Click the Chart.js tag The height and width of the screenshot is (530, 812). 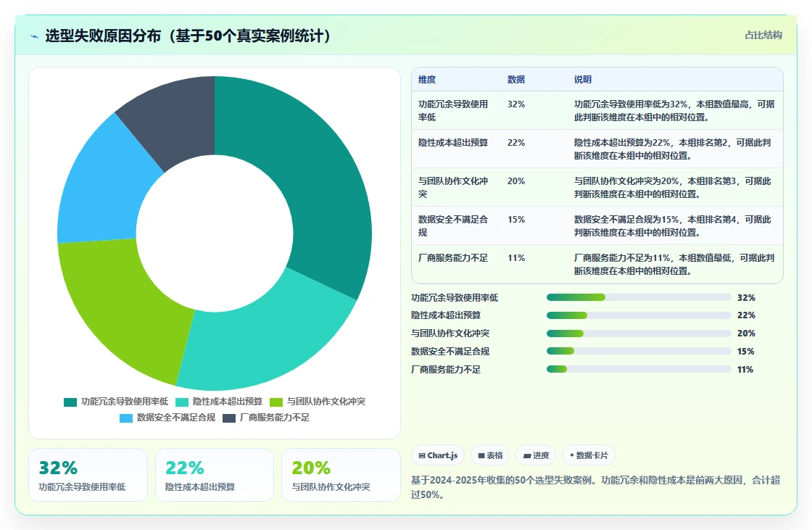click(x=438, y=455)
